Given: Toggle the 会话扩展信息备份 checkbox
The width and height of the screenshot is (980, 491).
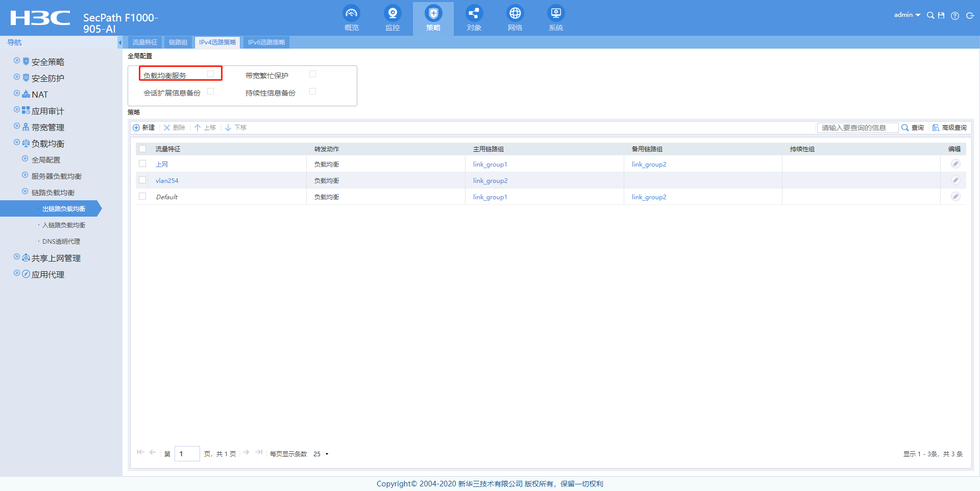Looking at the screenshot, I should click(210, 91).
